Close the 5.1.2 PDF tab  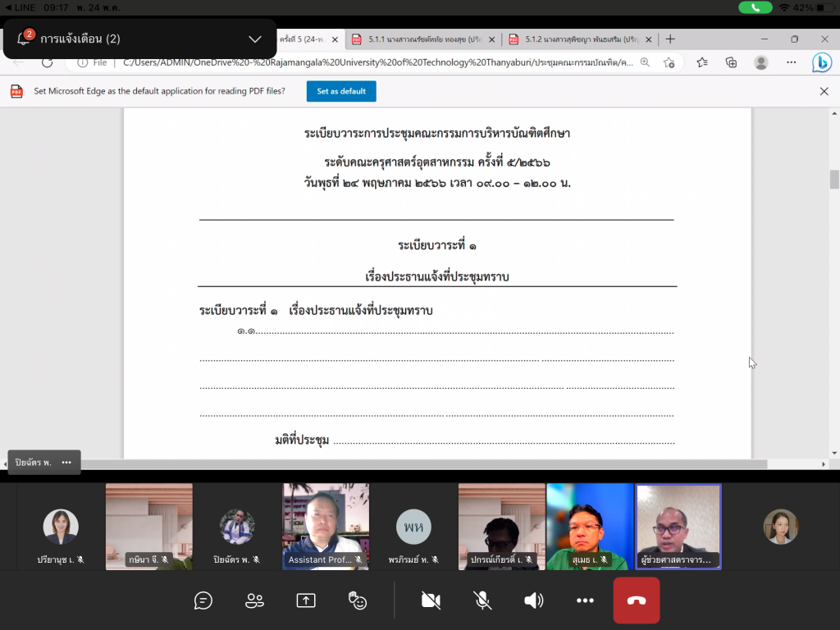point(649,39)
